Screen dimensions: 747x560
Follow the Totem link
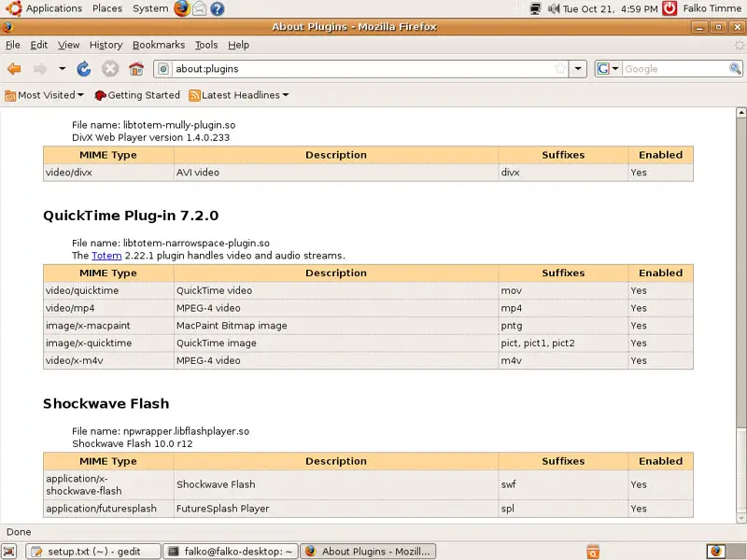tap(106, 256)
